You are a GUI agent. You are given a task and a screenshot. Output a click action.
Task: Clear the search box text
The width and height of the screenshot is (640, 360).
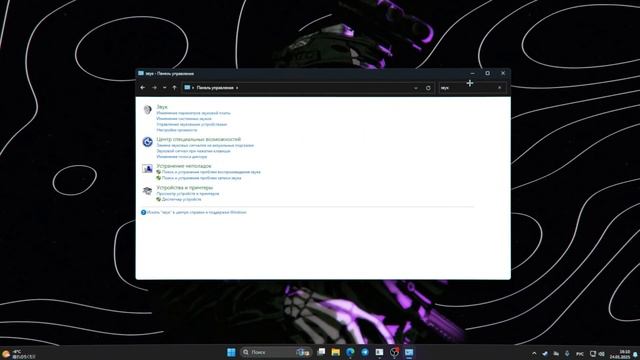pos(500,88)
